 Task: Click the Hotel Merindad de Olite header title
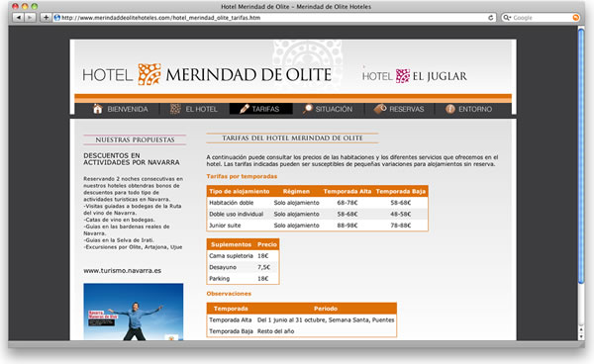click(x=207, y=74)
